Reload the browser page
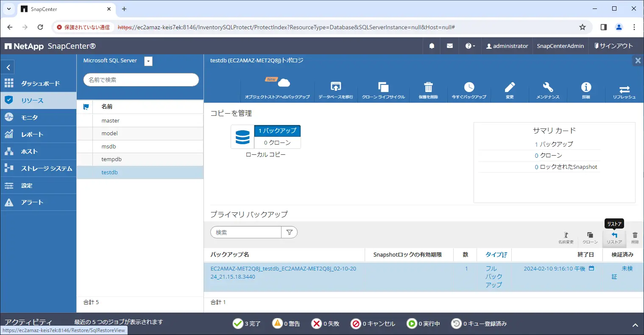 [40, 27]
